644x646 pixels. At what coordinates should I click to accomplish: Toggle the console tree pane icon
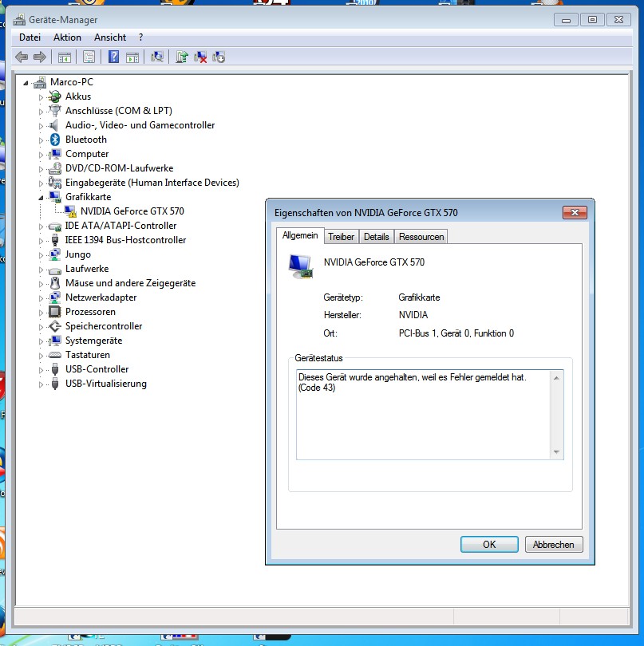pos(65,57)
